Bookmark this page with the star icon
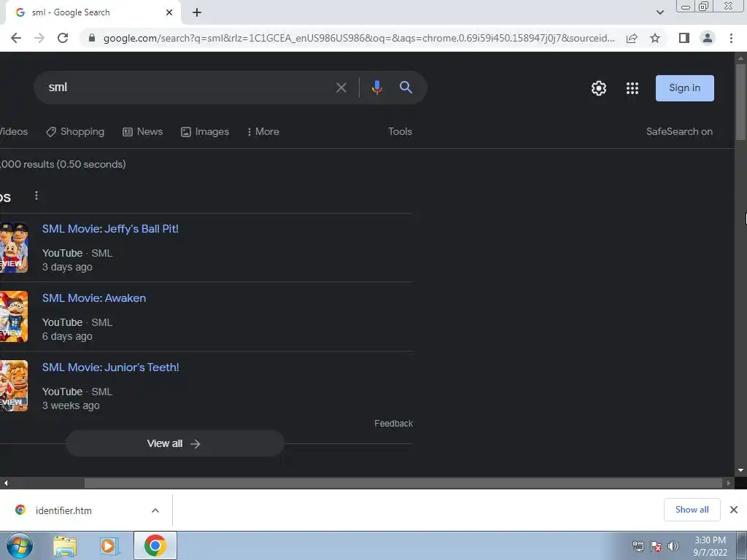747x560 pixels. (x=655, y=38)
